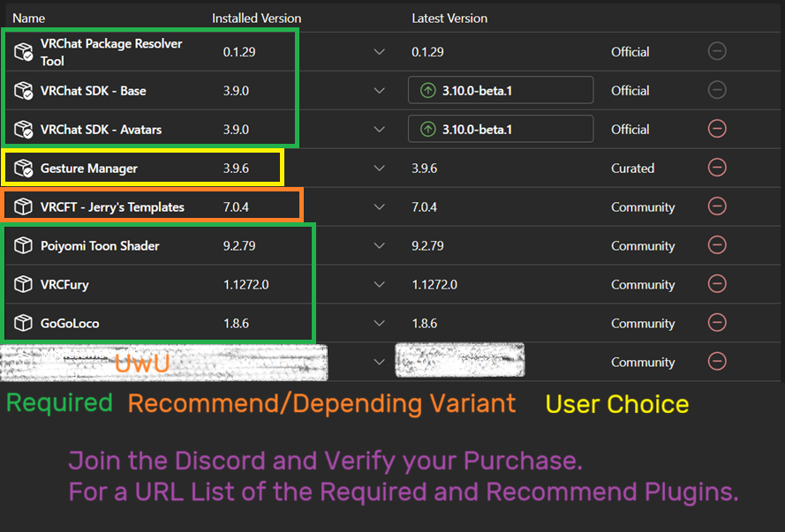Click installed version 9.2.79 of Poiyomi Toon Shader

pos(239,246)
